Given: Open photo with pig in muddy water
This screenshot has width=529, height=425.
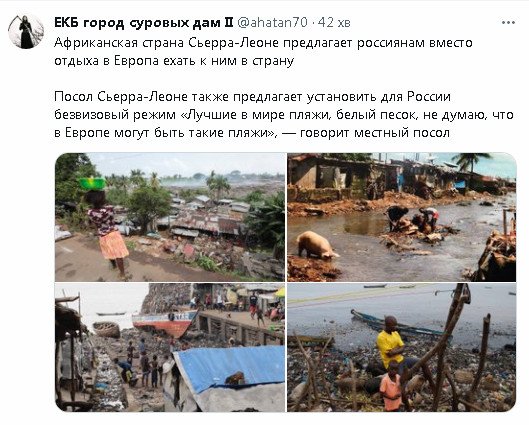Looking at the screenshot, I should click(x=401, y=217).
